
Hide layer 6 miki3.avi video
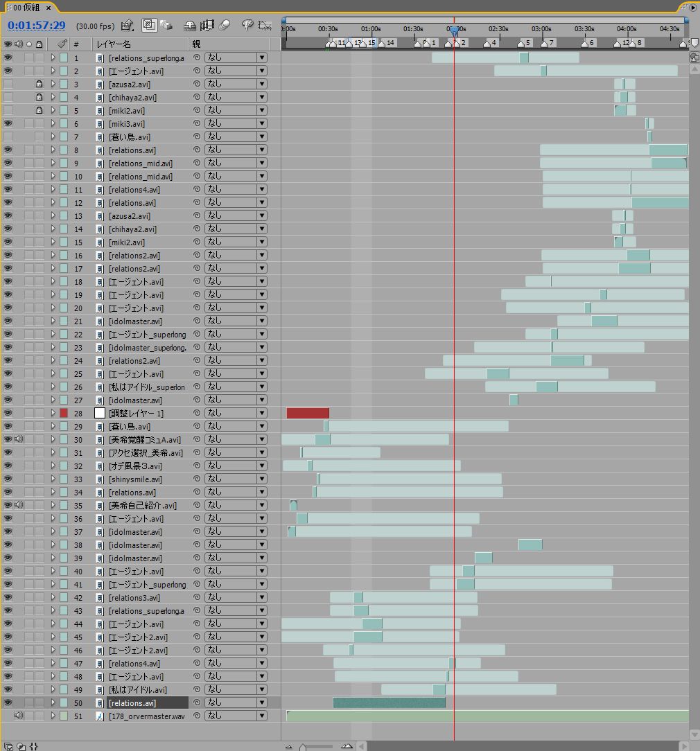click(8, 123)
